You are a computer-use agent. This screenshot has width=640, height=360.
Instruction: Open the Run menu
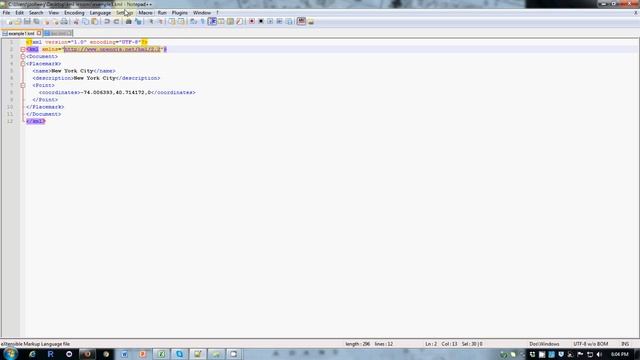pyautogui.click(x=162, y=13)
